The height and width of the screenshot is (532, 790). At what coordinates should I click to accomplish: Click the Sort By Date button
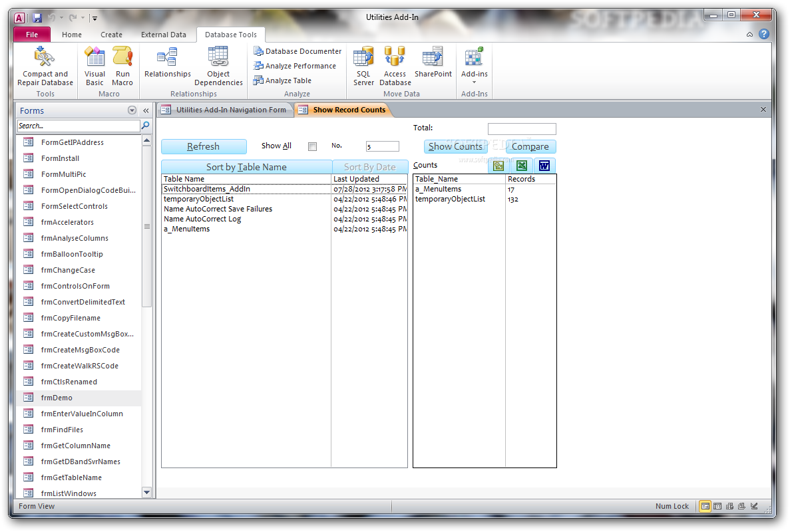tap(370, 167)
